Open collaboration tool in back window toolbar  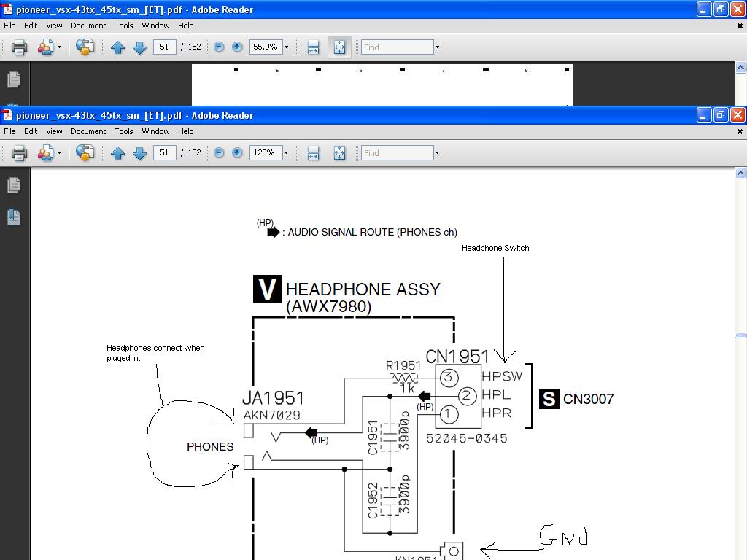click(46, 47)
